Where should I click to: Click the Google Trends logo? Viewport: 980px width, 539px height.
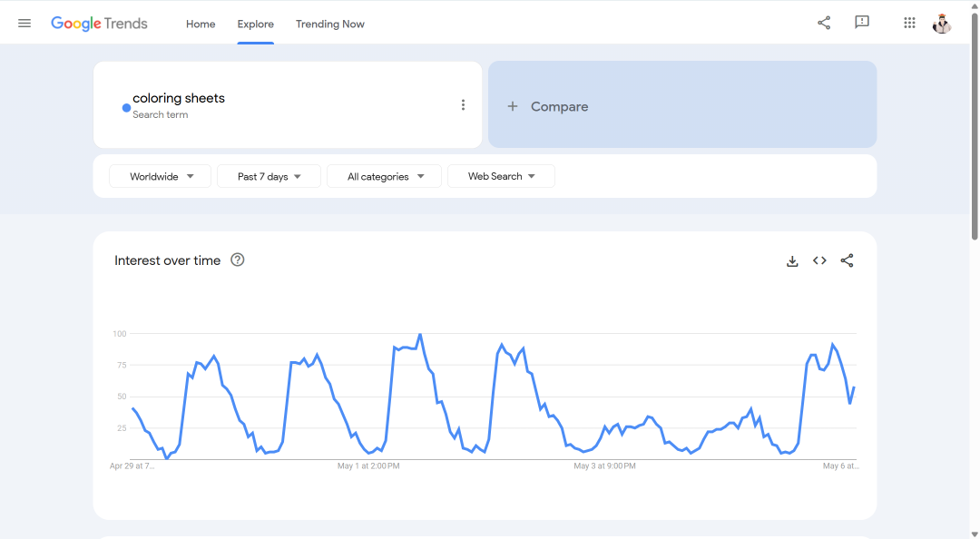[100, 24]
